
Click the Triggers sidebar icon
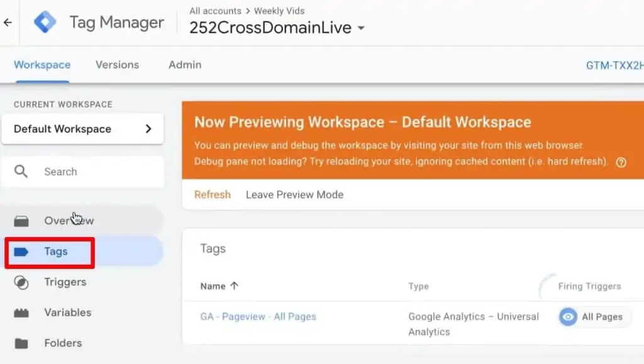21,282
